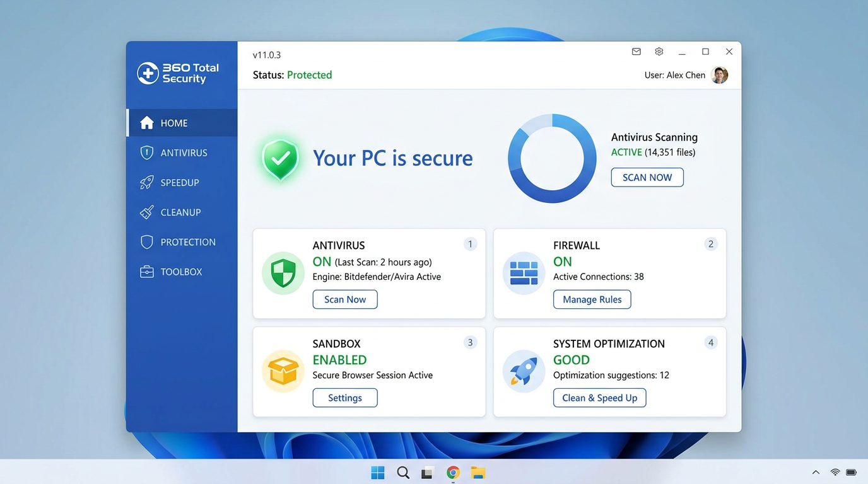Click the antivirus scanning progress ring
Viewport: 868px width, 484px height.
552,158
